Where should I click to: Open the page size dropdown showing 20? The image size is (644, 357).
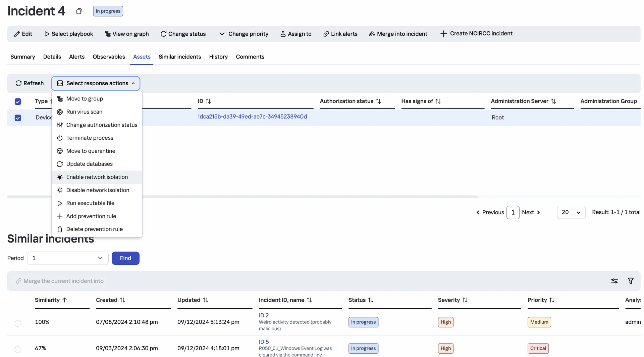(x=571, y=212)
